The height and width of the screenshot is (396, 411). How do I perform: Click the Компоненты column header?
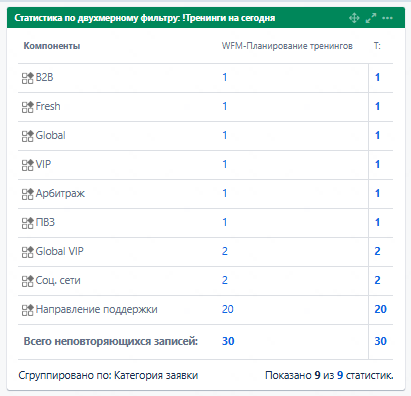click(52, 46)
